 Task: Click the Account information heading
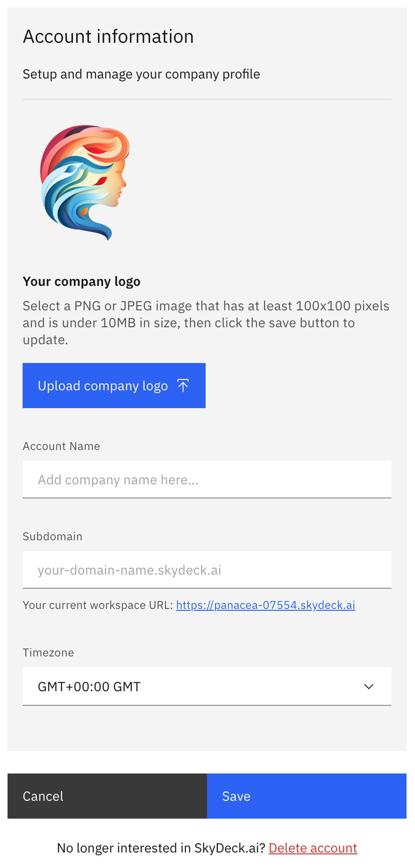coord(108,36)
